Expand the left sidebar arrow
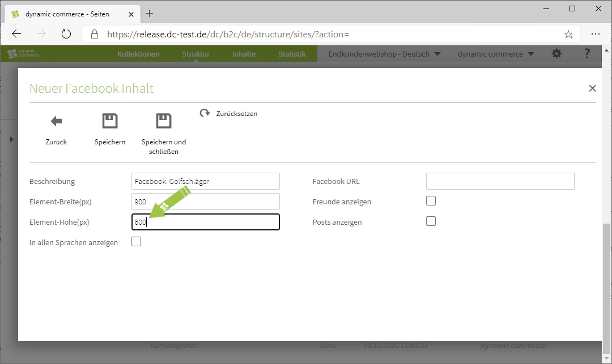The image size is (612, 364). [11, 139]
